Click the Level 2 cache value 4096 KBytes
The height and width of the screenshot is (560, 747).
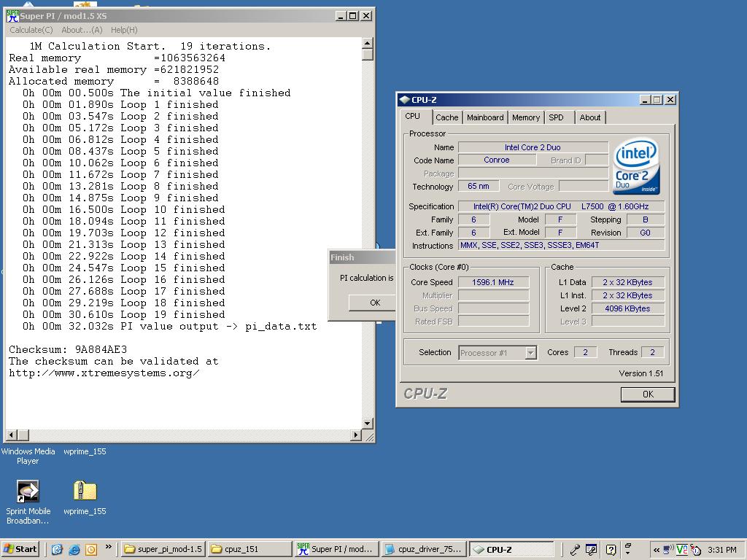627,308
